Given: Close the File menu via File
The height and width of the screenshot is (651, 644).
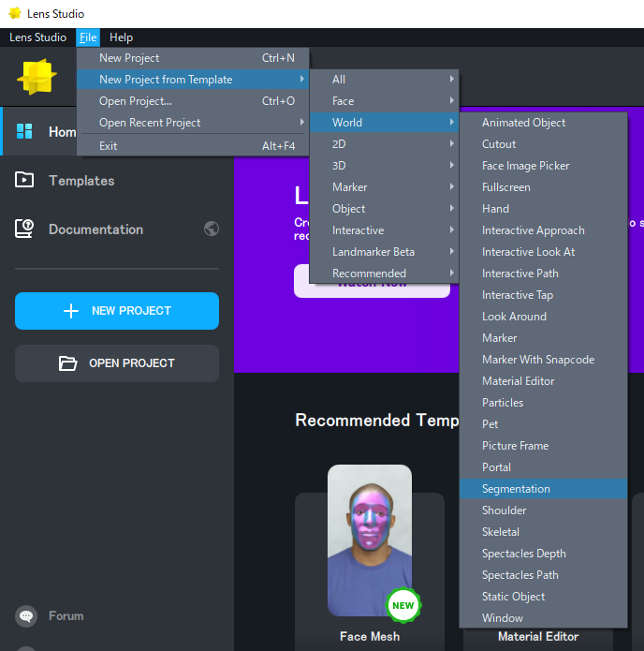Looking at the screenshot, I should click(88, 37).
